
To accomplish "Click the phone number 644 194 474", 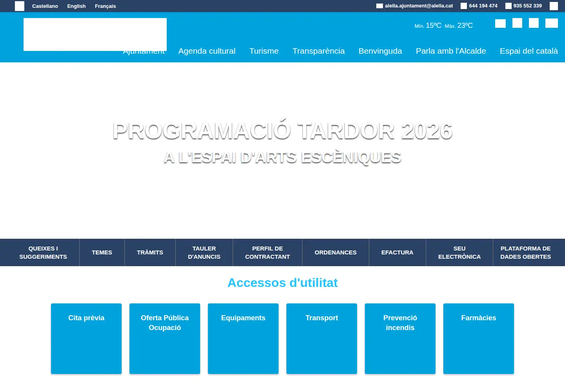I will point(483,6).
